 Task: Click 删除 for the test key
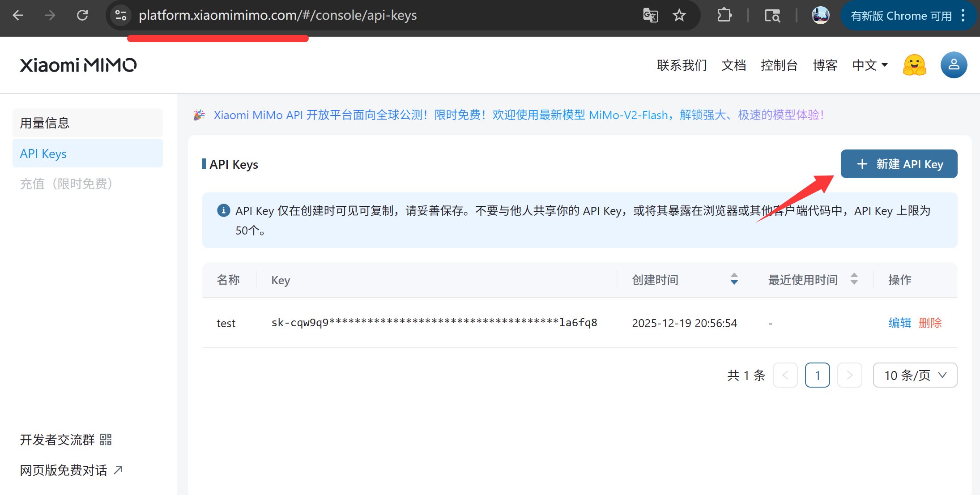930,323
